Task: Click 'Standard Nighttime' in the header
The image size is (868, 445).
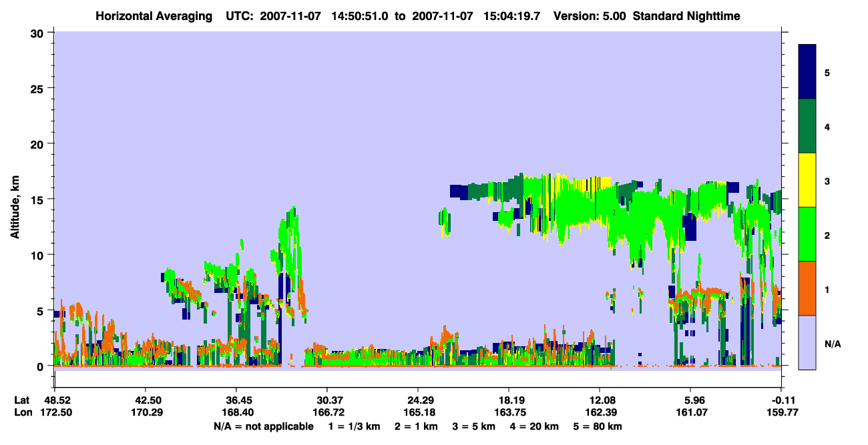Action: click(x=686, y=15)
